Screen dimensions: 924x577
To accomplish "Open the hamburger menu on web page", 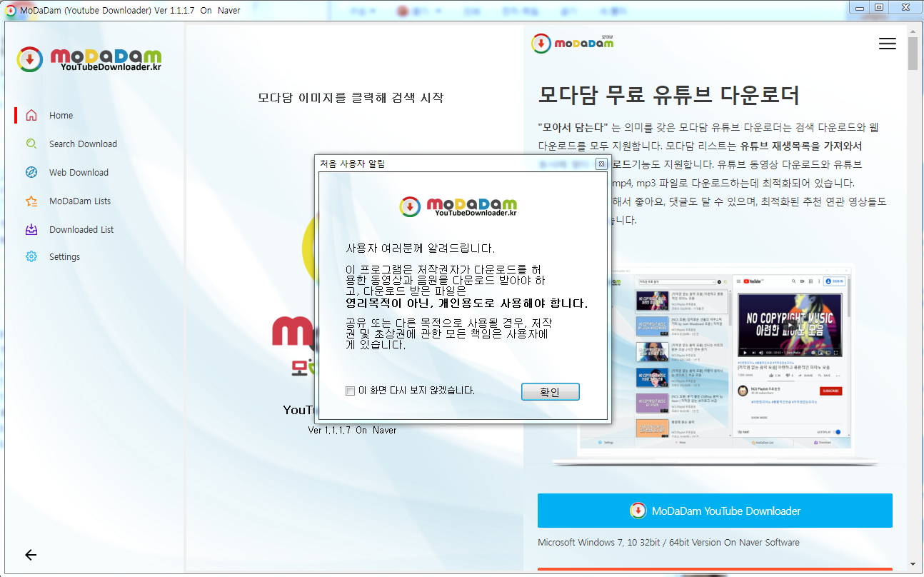I will coord(887,44).
